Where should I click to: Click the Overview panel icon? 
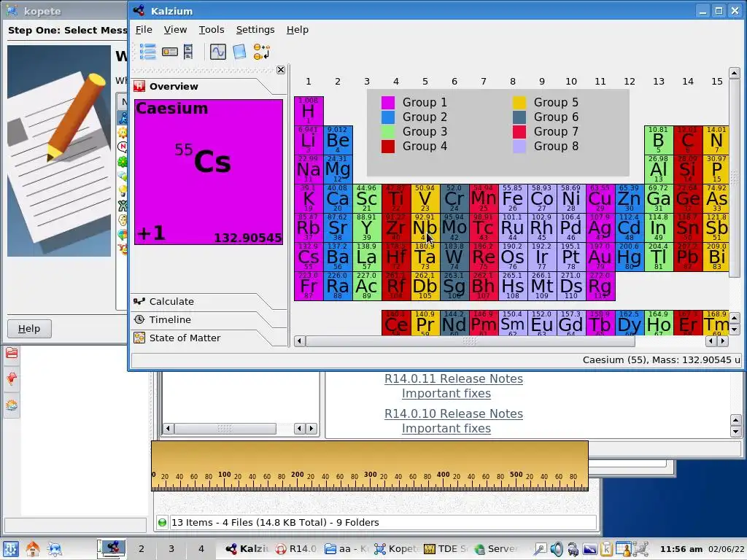click(x=139, y=86)
